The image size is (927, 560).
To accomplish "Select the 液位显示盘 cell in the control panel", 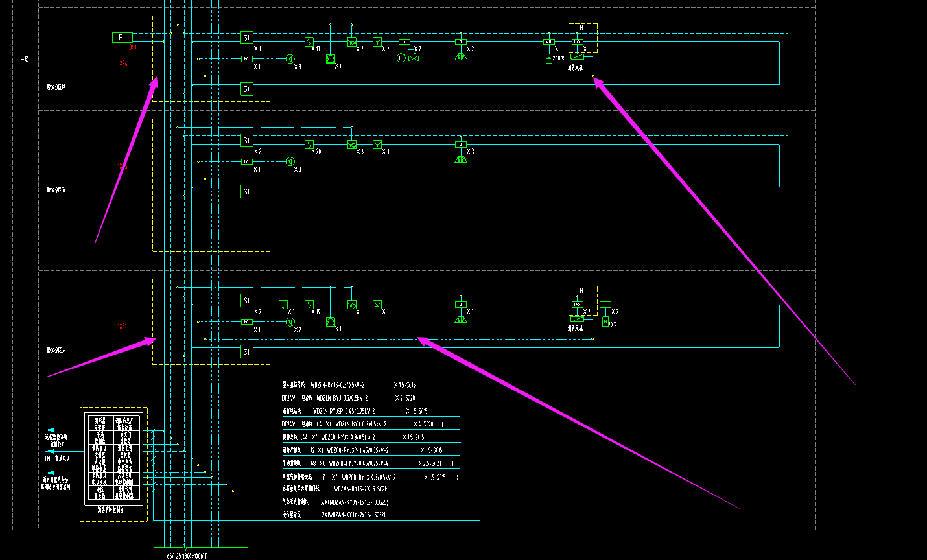I will [100, 493].
